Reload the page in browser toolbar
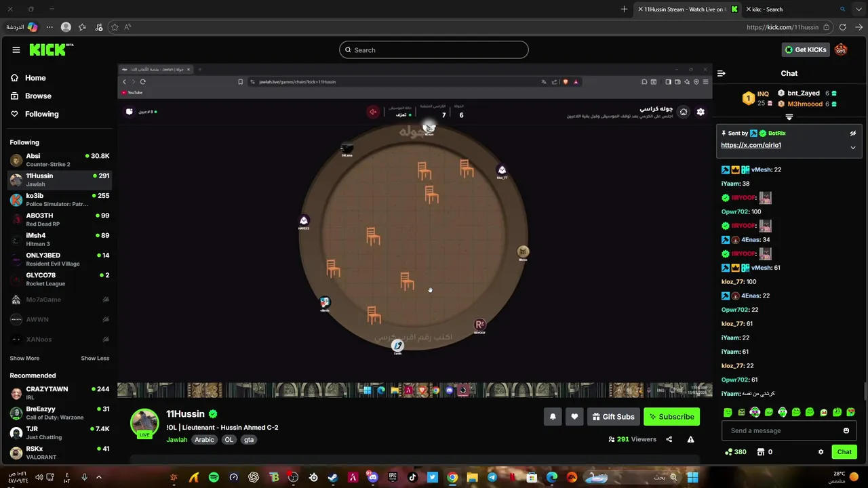 click(842, 27)
